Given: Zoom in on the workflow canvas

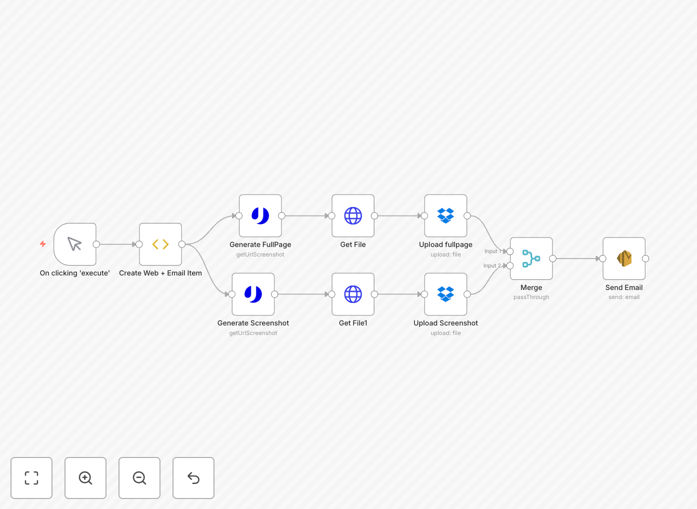Looking at the screenshot, I should tap(85, 478).
